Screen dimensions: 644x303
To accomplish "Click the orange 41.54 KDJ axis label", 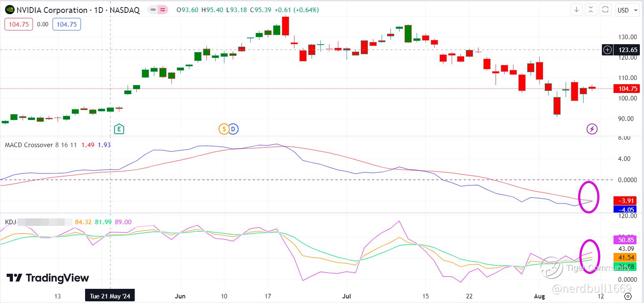I will pyautogui.click(x=625, y=258).
